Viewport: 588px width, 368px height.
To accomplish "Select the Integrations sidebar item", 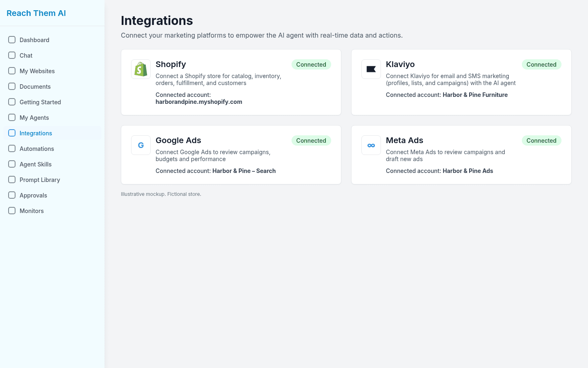I will click(x=52, y=133).
